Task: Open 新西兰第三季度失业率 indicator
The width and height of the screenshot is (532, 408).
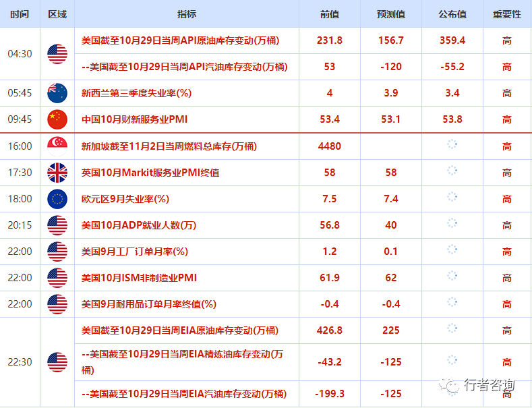Action: pyautogui.click(x=136, y=93)
